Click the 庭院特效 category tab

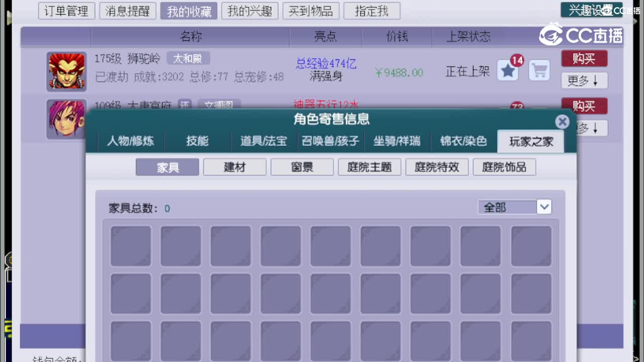click(437, 167)
